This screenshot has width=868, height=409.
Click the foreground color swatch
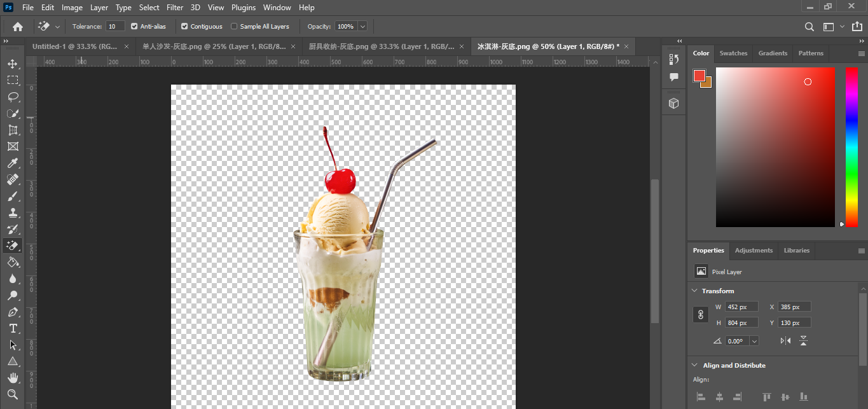(x=699, y=76)
